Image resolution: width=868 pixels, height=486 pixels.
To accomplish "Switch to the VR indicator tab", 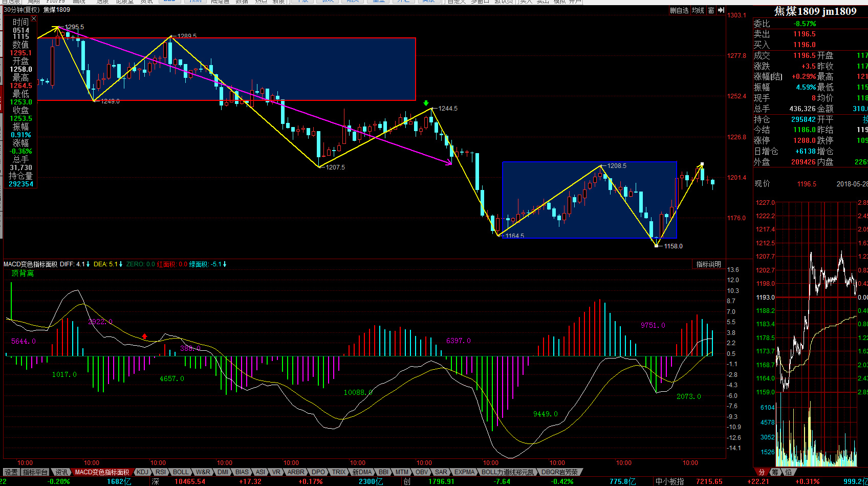I will 276,472.
